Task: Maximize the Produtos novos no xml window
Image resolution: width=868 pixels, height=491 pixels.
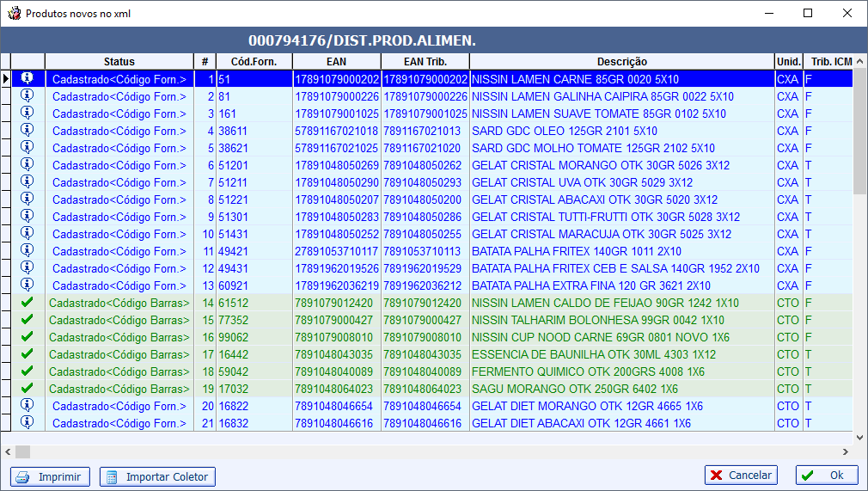Action: [808, 13]
